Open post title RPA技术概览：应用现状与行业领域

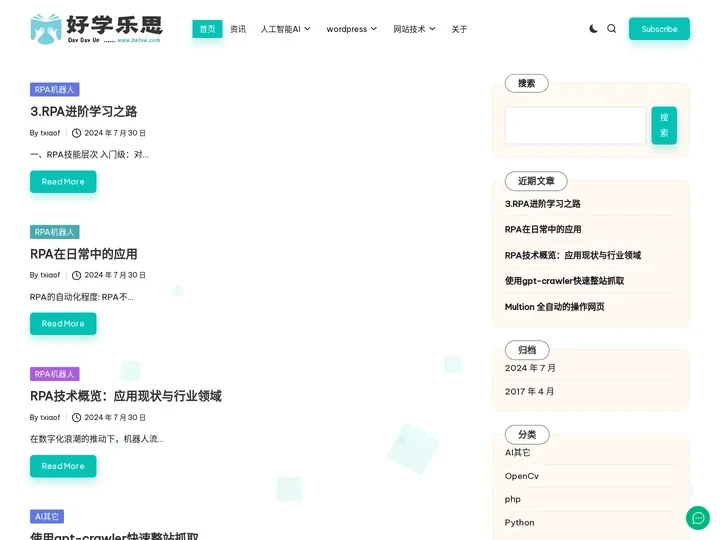click(126, 396)
